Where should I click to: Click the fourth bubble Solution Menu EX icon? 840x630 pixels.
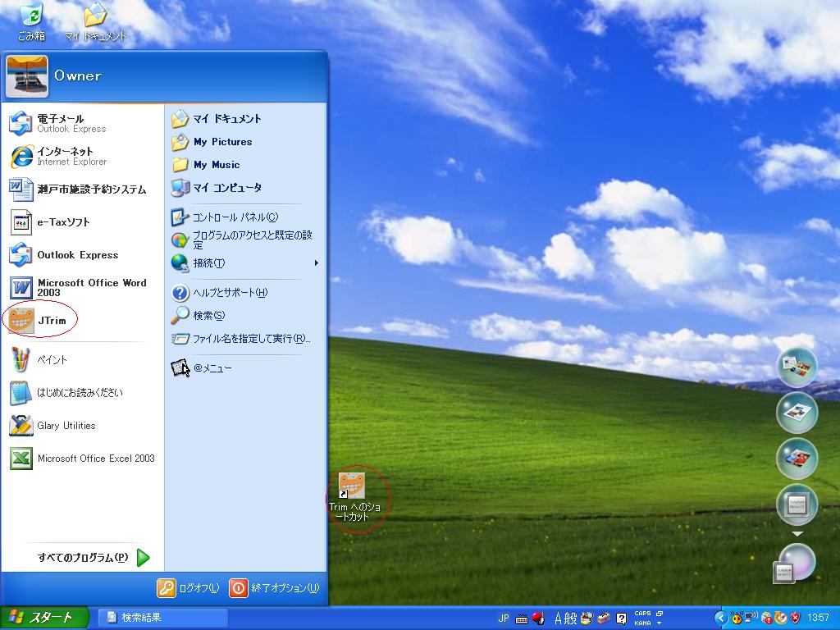797,504
